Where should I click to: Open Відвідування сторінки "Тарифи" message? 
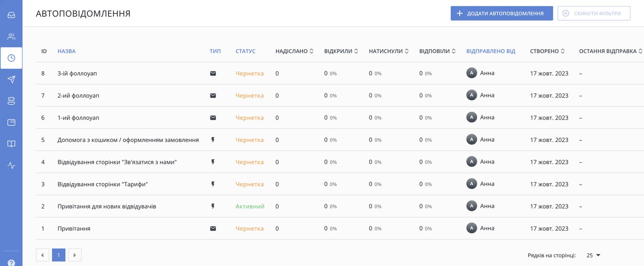[x=103, y=184]
